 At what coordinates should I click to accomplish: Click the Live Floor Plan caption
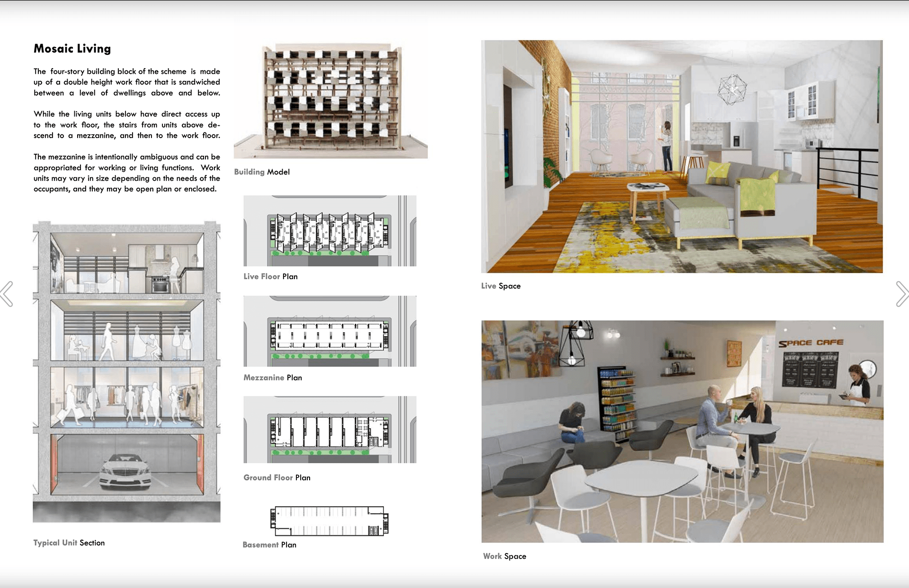tap(270, 277)
